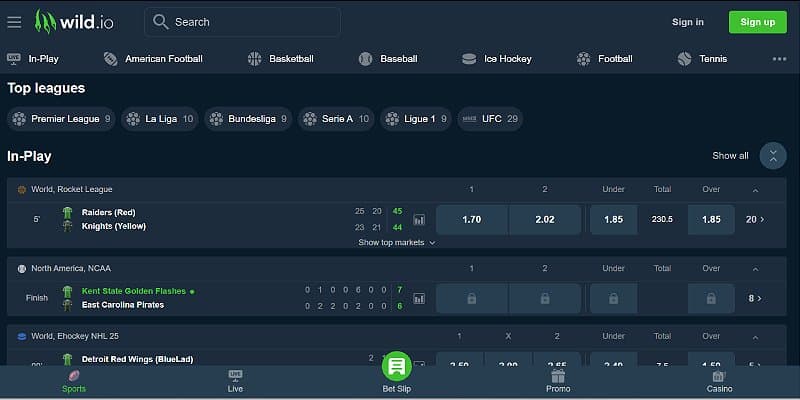Image resolution: width=800 pixels, height=400 pixels.
Task: Collapse the North America, NCAA section
Action: [755, 268]
